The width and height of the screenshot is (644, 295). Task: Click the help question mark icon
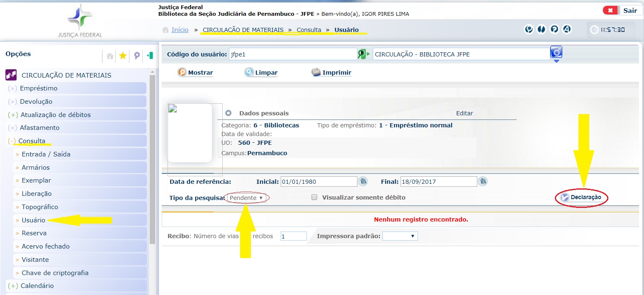pos(554,29)
